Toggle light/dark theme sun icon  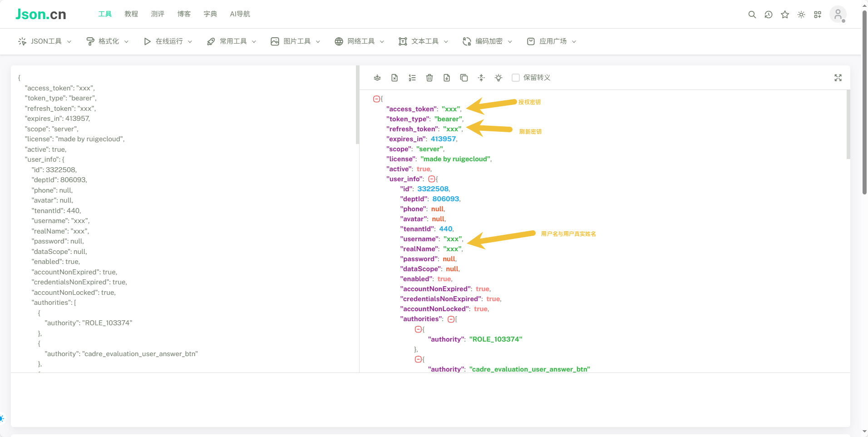[x=801, y=15]
